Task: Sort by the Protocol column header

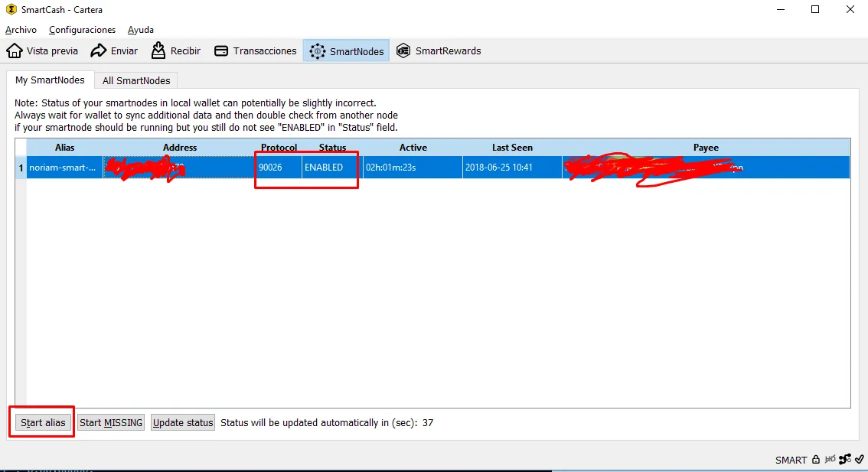Action: tap(279, 147)
